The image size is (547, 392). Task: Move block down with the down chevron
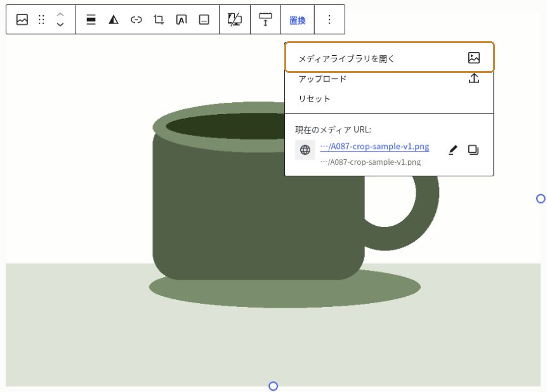click(60, 24)
